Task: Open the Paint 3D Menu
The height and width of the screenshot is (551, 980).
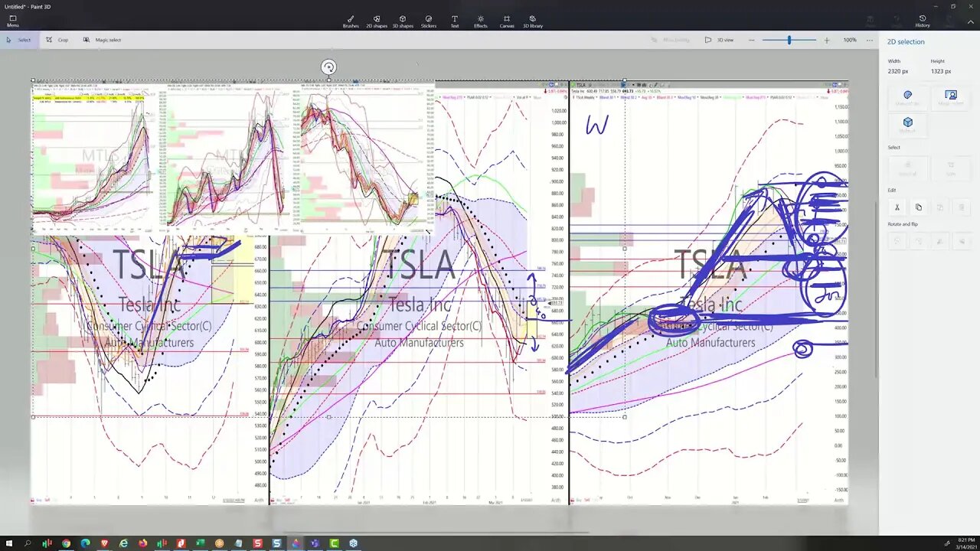Action: point(13,21)
